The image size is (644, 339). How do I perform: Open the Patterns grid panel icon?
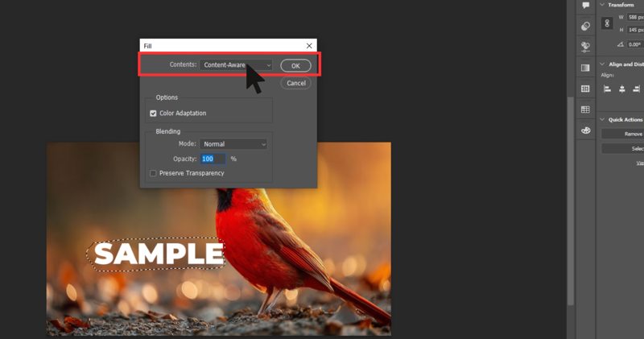point(585,89)
